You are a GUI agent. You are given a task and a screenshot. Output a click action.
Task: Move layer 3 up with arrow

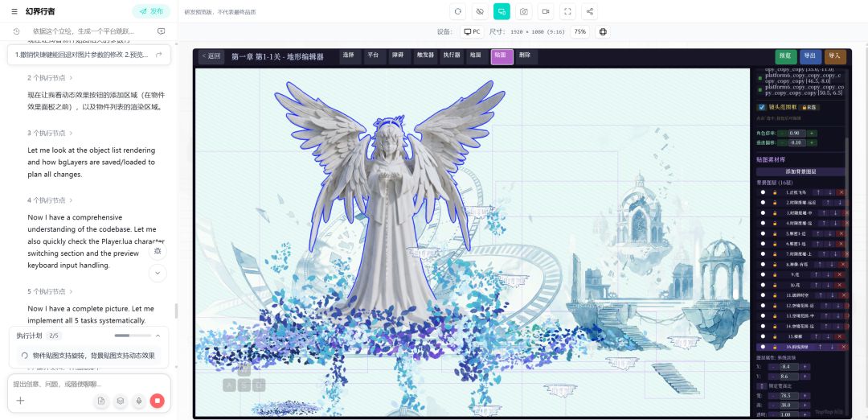(x=824, y=212)
